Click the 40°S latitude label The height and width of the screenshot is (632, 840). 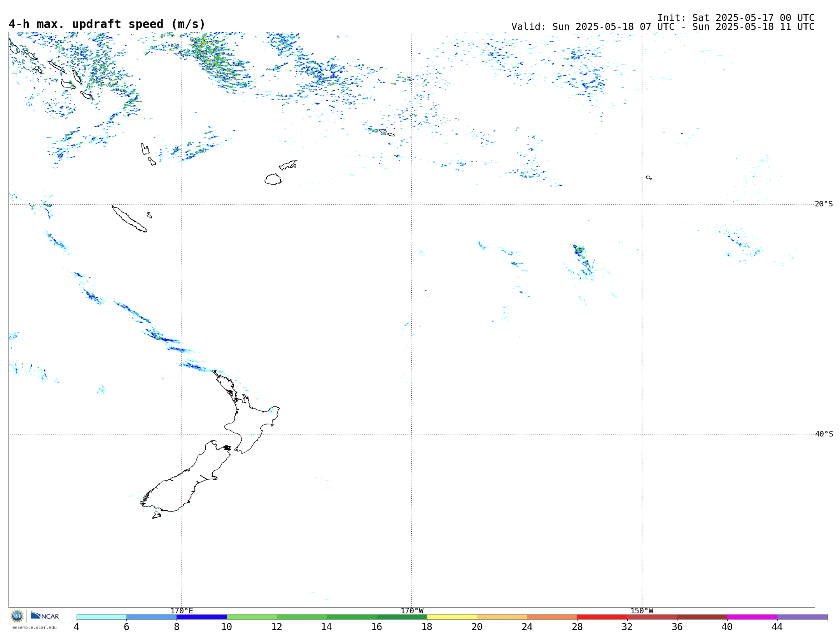(x=824, y=434)
